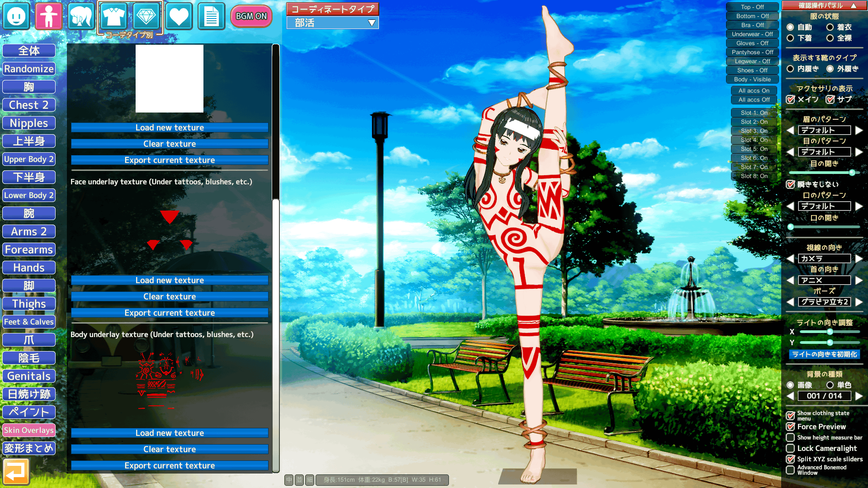Select the 全裸 clothing state radio
The height and width of the screenshot is (488, 868).
830,38
